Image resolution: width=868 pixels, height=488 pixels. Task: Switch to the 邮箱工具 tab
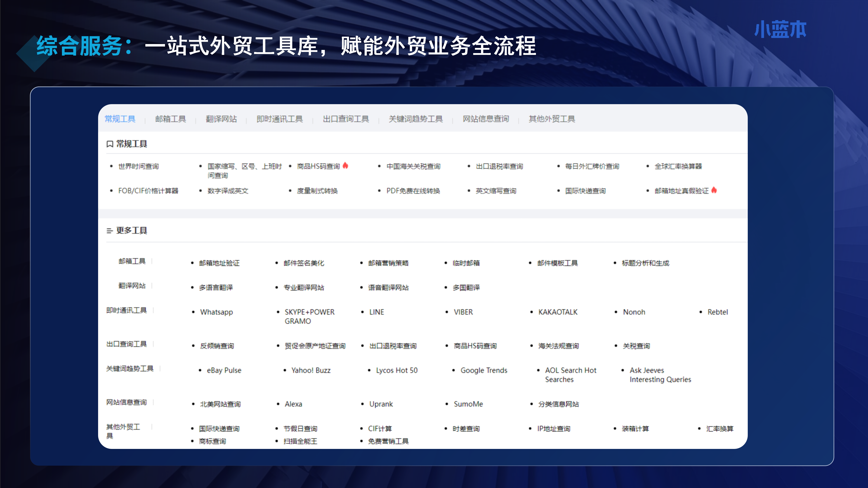[x=170, y=119]
